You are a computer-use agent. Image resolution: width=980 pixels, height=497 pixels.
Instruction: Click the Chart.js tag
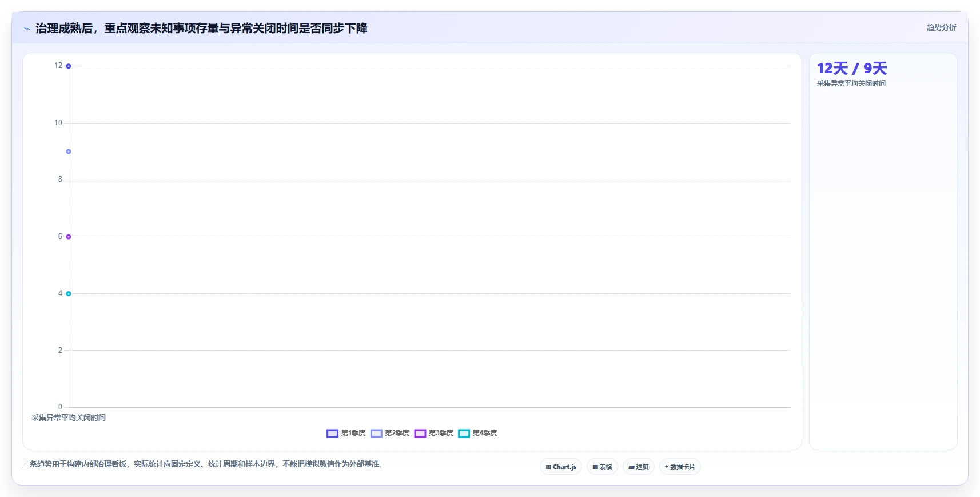561,467
